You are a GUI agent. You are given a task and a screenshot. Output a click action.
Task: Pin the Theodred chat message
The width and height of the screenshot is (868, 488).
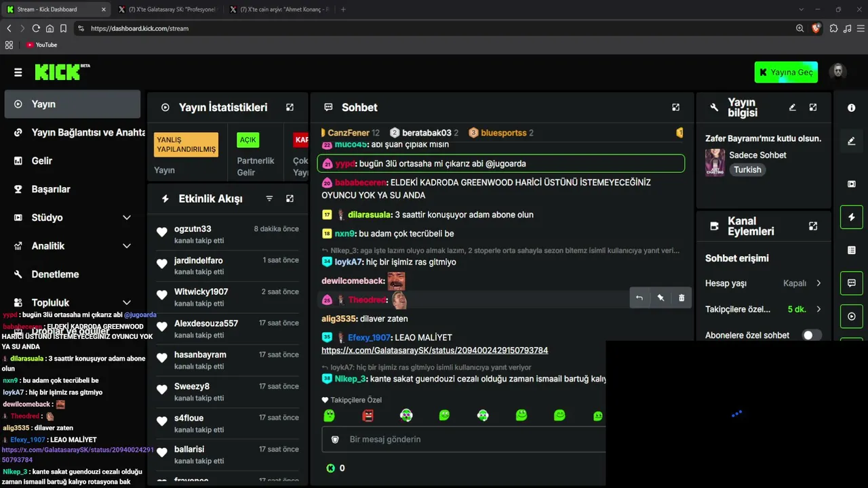pos(660,298)
